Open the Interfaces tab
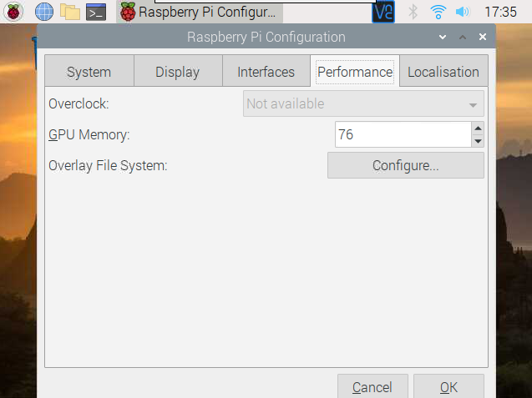Screen dimensions: 532x398 point(266,71)
